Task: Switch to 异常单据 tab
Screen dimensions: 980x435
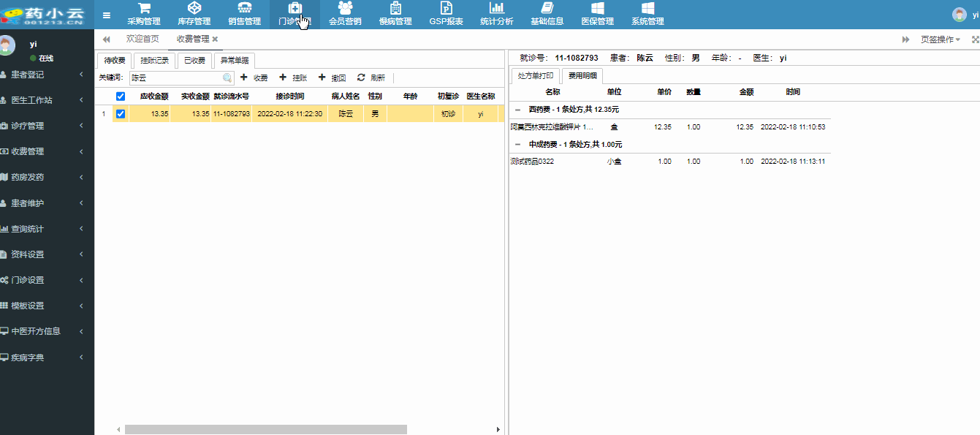Action: pyautogui.click(x=235, y=61)
